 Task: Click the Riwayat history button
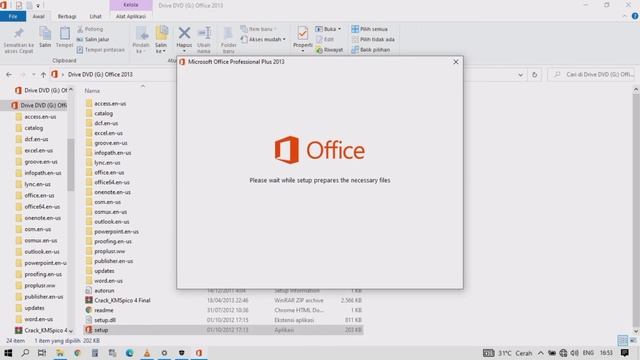tap(329, 50)
